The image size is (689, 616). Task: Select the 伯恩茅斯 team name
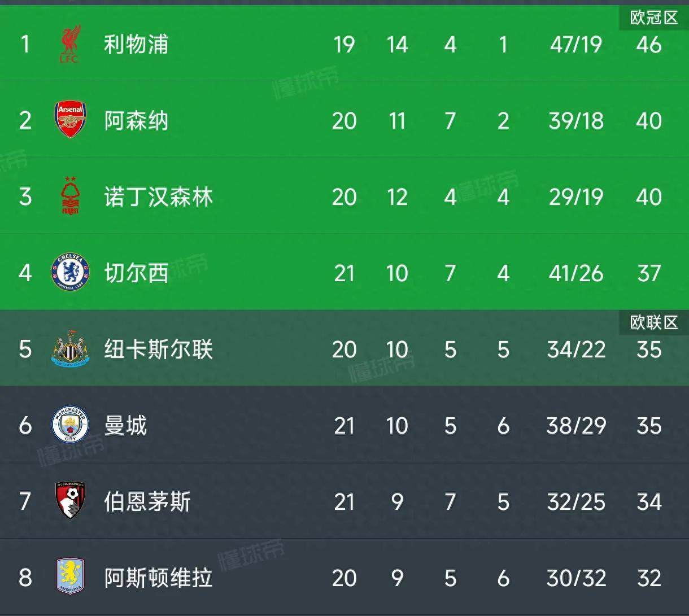(147, 501)
